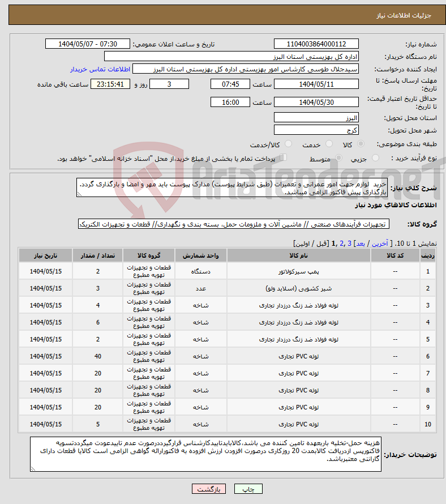Click quantity 6 in row 4
Image resolution: width=446 pixels, height=504 pixels.
[98, 322]
